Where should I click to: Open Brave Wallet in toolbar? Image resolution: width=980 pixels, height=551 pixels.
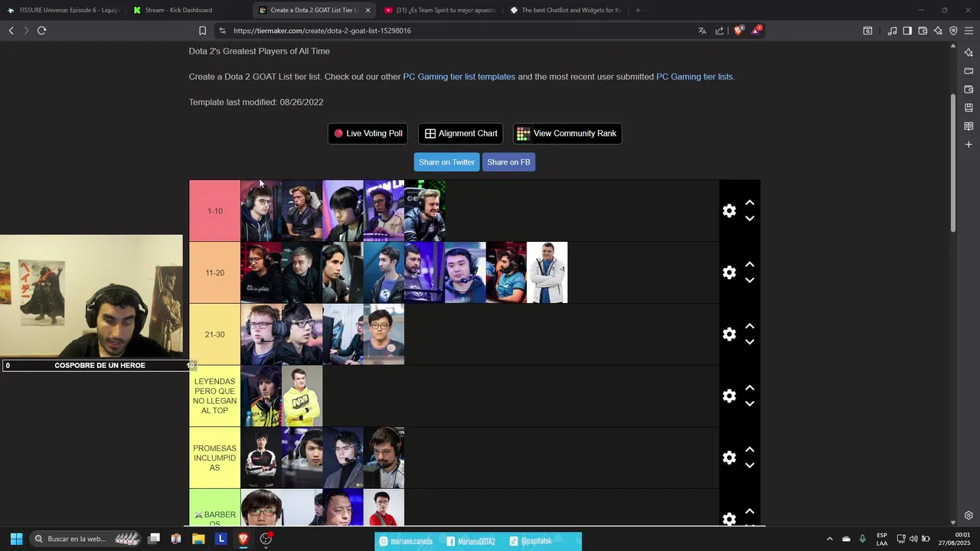[923, 31]
